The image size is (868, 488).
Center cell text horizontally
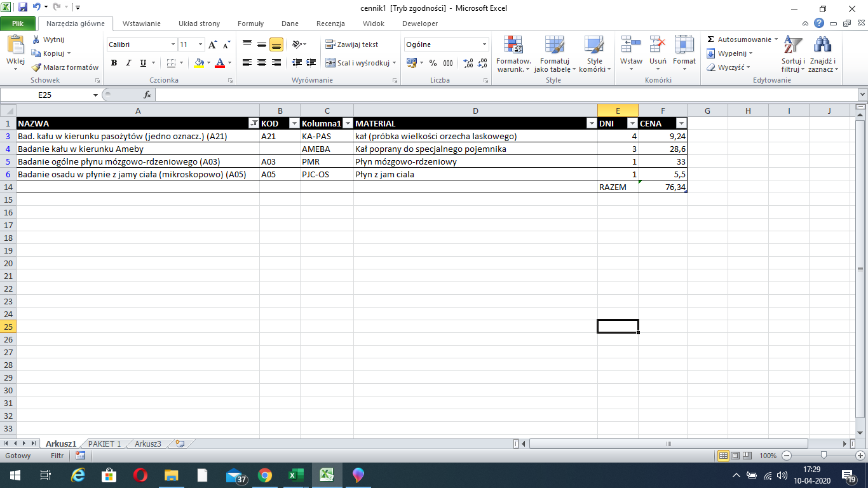(x=262, y=63)
